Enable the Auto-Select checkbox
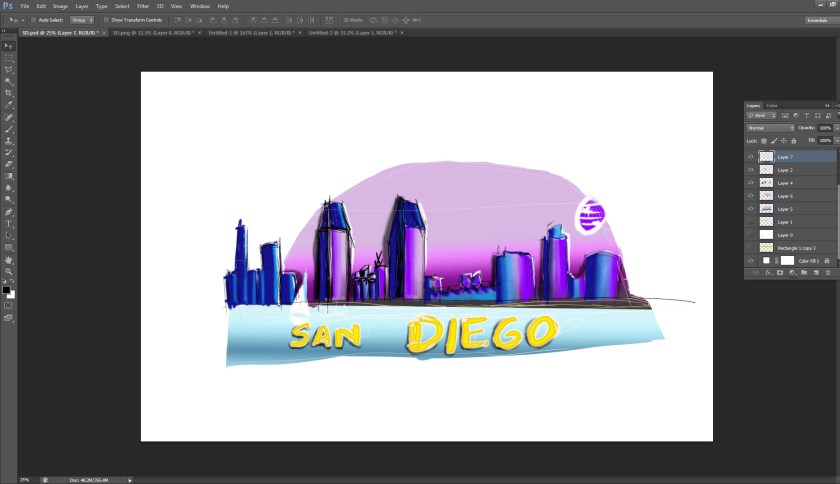This screenshot has height=484, width=840. tap(32, 19)
